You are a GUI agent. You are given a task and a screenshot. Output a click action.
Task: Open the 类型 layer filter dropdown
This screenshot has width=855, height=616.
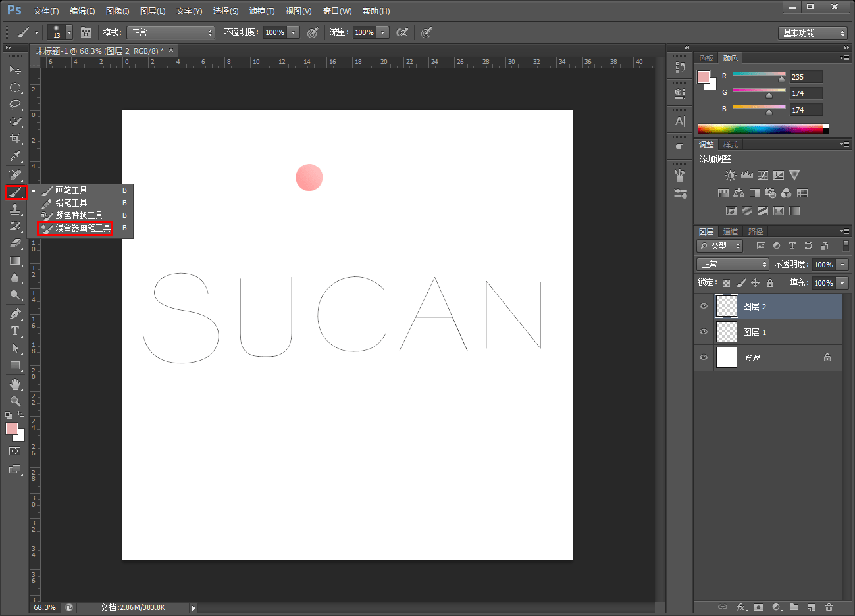pyautogui.click(x=720, y=245)
